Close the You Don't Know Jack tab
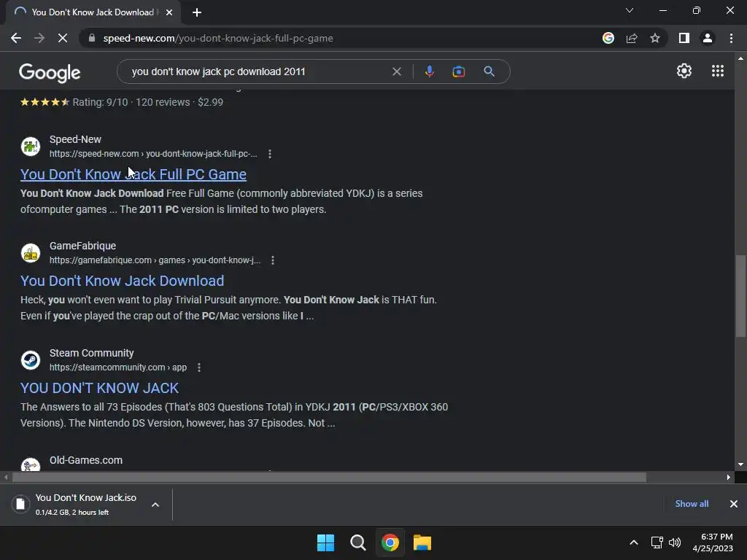 [x=169, y=12]
